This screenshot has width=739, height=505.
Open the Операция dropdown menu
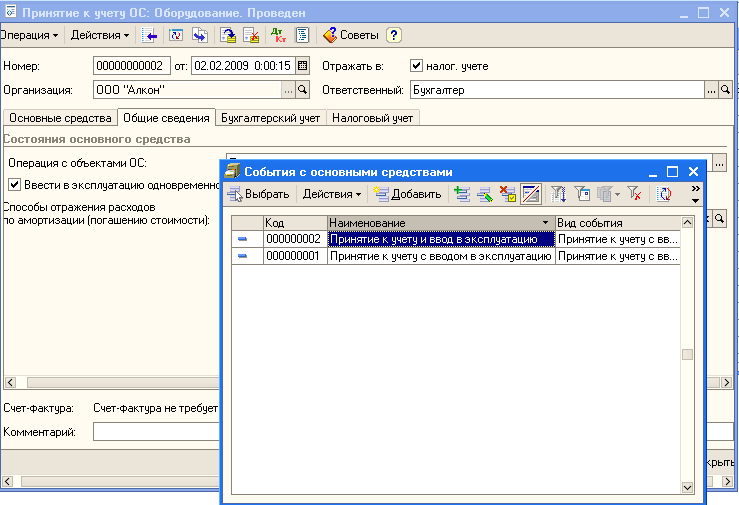point(29,35)
